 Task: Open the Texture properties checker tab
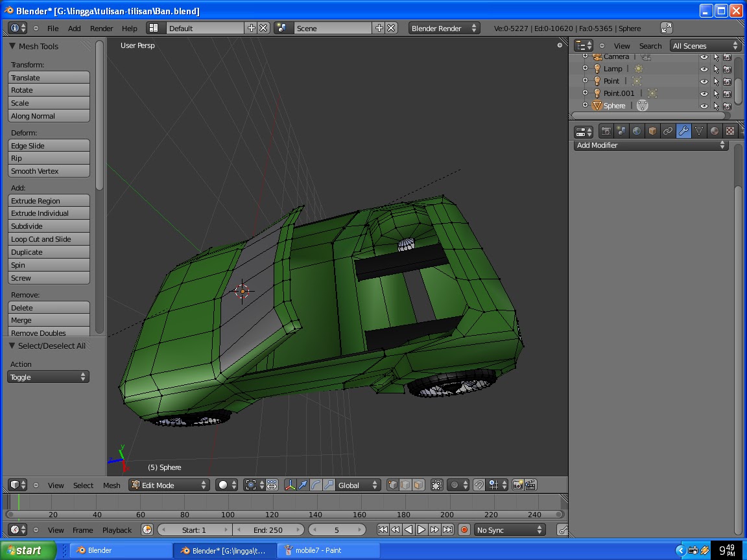click(x=730, y=131)
